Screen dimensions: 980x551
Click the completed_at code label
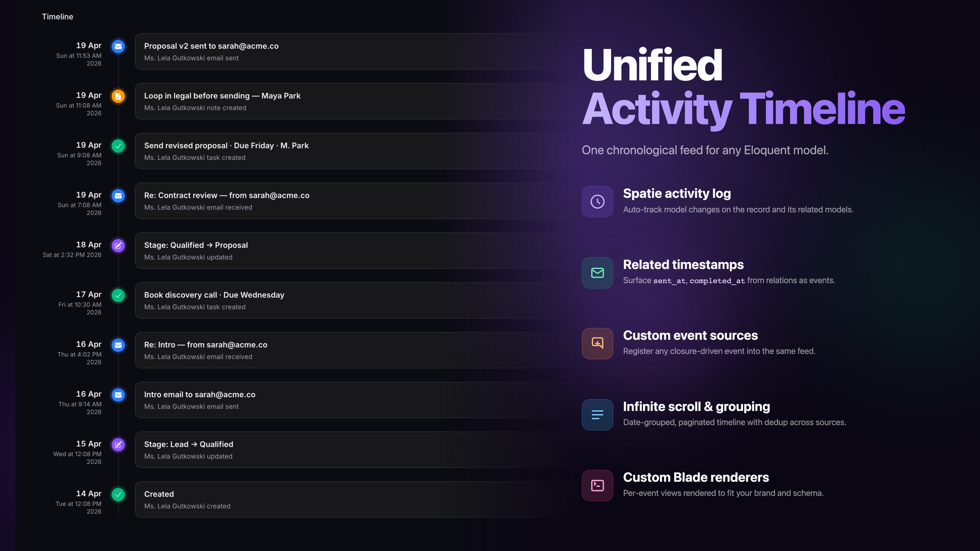pyautogui.click(x=717, y=281)
